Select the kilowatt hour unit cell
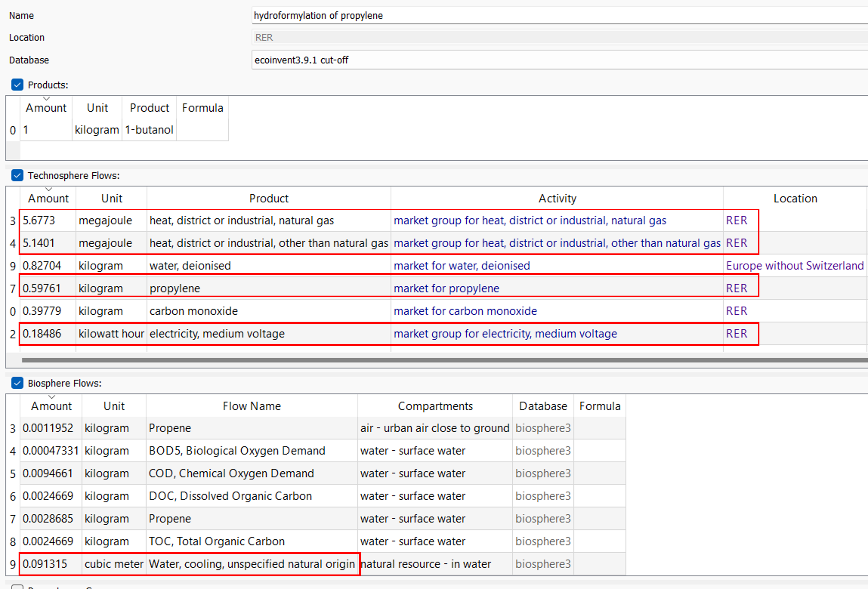868x589 pixels. click(111, 334)
